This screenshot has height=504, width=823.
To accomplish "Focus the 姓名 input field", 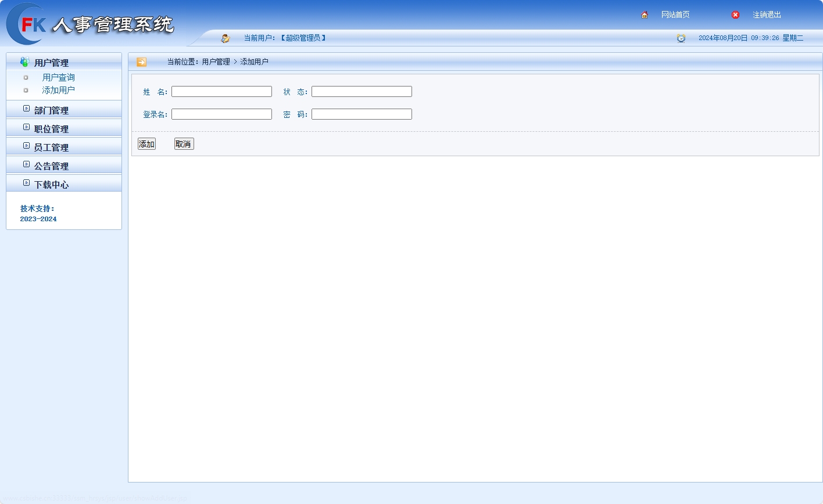I will click(x=221, y=92).
